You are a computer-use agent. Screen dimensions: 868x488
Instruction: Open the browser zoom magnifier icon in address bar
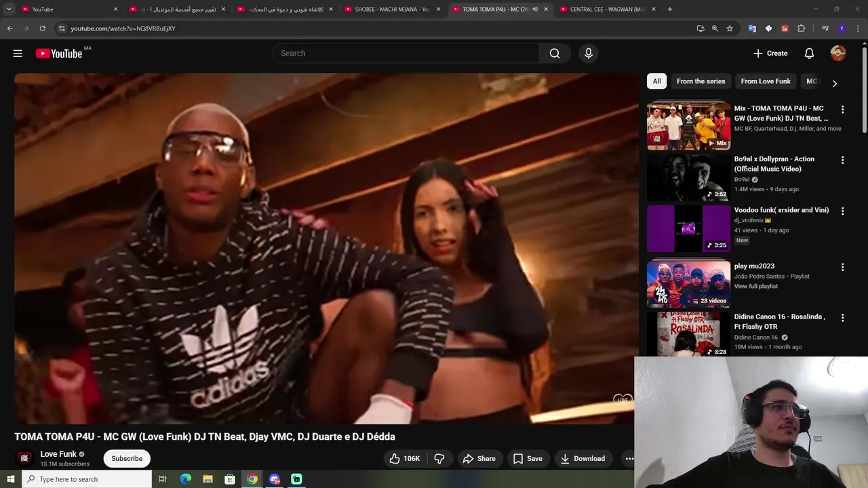[715, 28]
